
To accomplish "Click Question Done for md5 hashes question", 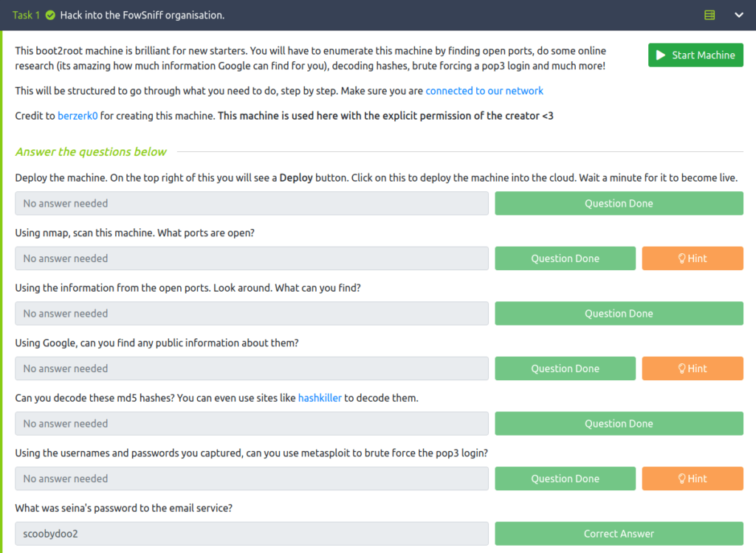I will [619, 423].
